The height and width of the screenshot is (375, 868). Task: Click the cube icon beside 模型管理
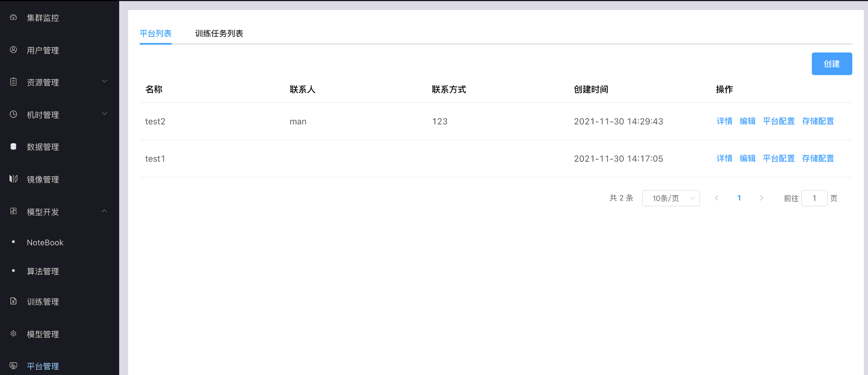tap(13, 334)
